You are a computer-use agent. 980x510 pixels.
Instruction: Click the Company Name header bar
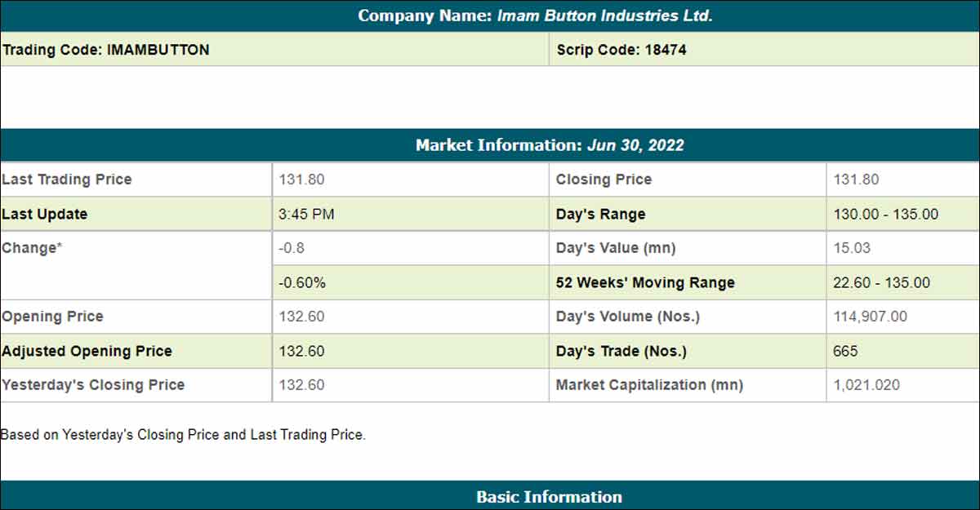(535, 16)
